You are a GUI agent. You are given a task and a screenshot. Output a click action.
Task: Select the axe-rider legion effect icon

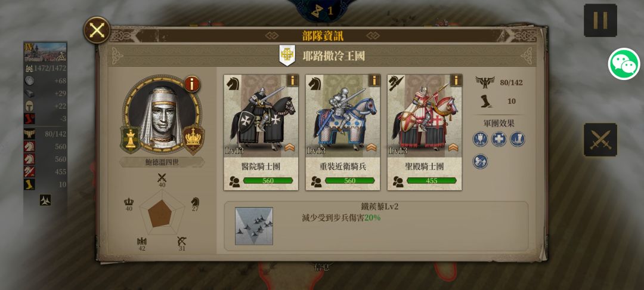tap(480, 162)
